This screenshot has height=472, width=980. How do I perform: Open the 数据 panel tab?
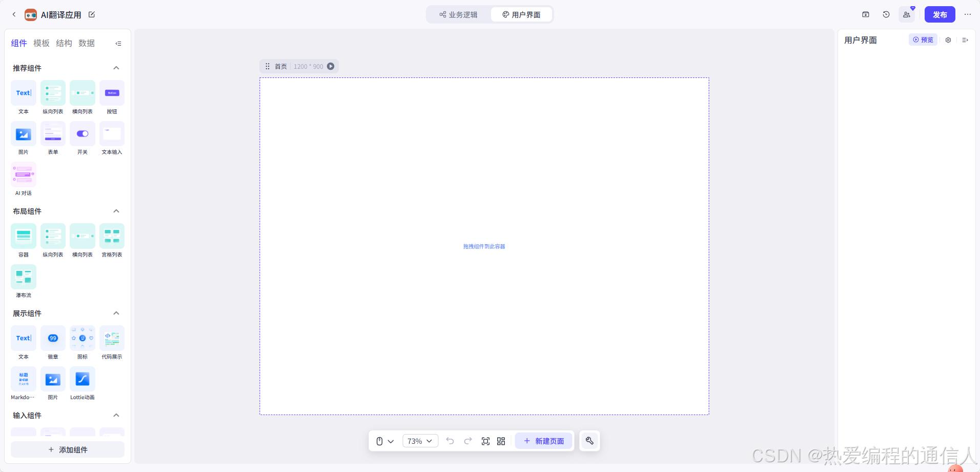(87, 43)
